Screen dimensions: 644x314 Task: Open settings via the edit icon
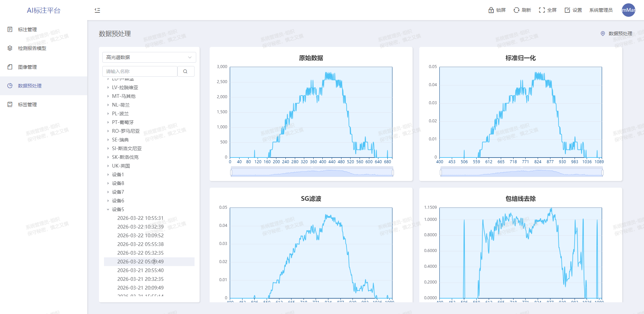point(567,10)
